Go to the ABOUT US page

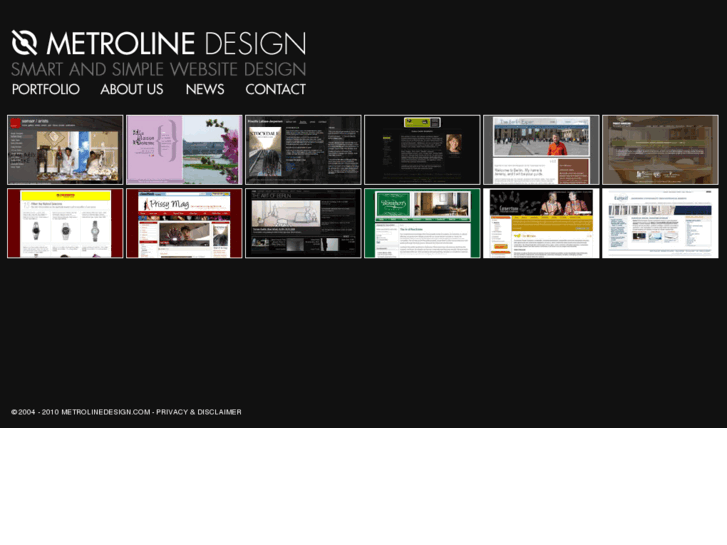(132, 89)
